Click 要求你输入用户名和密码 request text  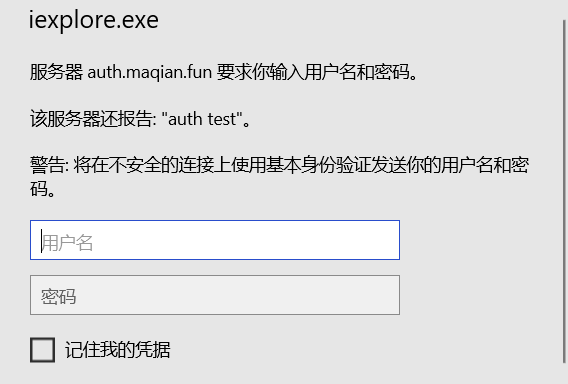[x=313, y=72]
